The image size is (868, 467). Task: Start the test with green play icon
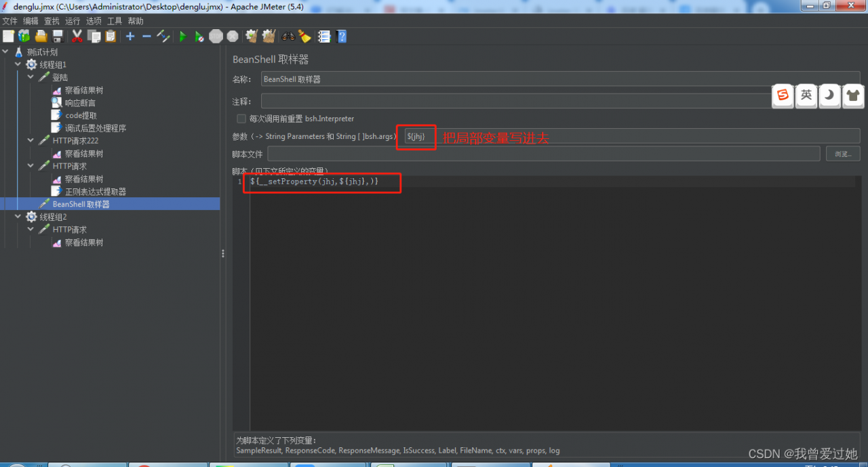tap(183, 37)
